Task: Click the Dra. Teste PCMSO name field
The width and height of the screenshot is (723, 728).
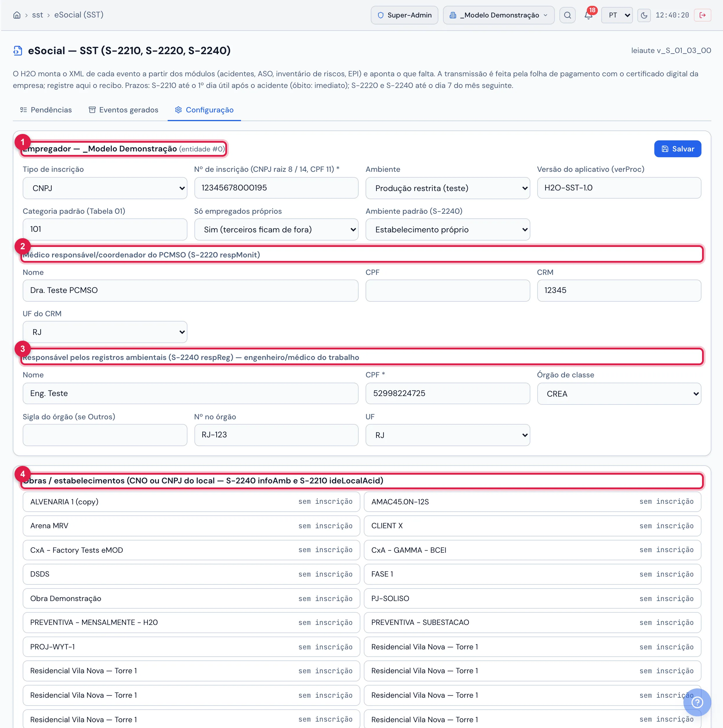Action: 191,291
